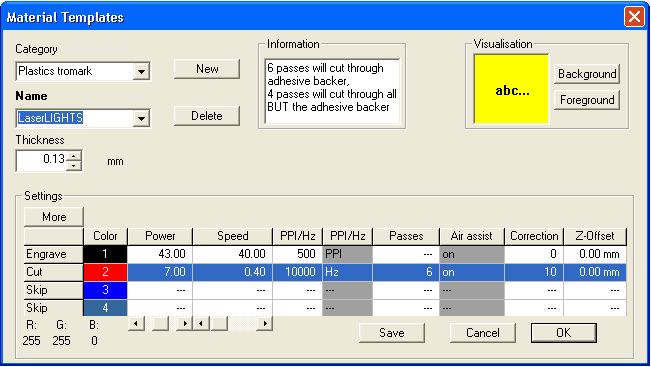Screen dimensions: 651x367
Task: Click the Cut row Z-Offset cell
Action: (595, 272)
